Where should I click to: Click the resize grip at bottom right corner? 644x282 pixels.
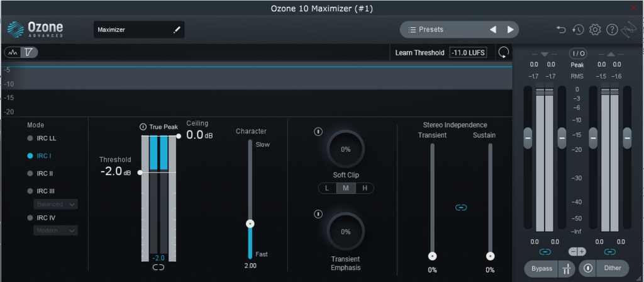click(x=639, y=278)
